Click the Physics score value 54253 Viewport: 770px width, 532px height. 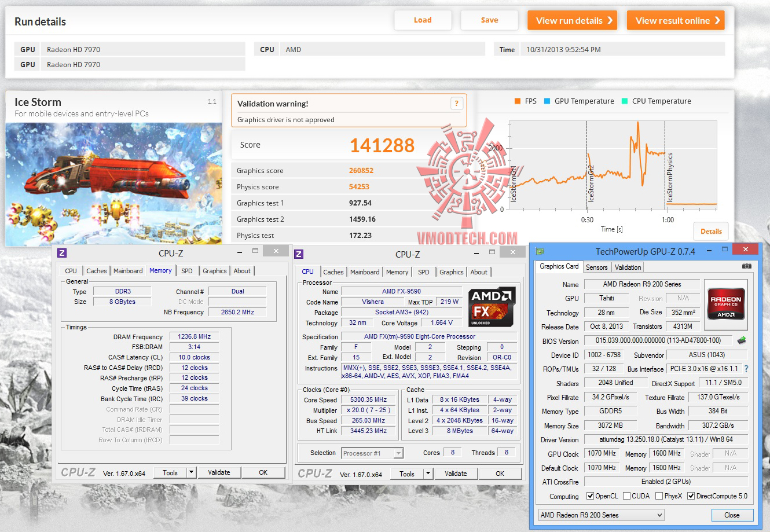click(x=359, y=187)
